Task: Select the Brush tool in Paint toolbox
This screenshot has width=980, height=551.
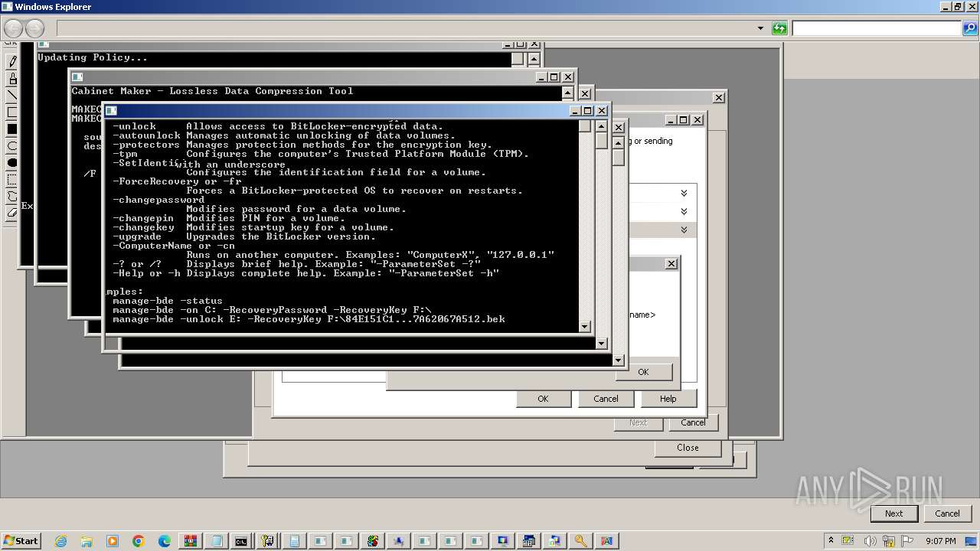Action: click(12, 78)
